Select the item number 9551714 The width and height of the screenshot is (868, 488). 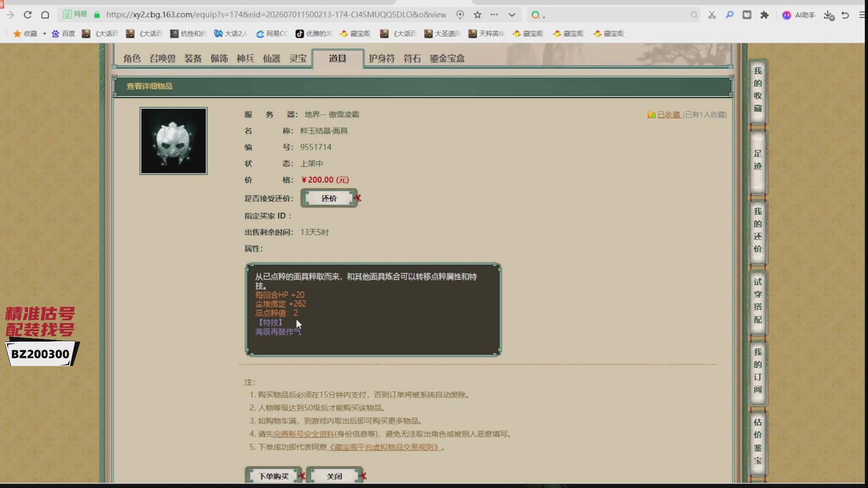pyautogui.click(x=316, y=147)
